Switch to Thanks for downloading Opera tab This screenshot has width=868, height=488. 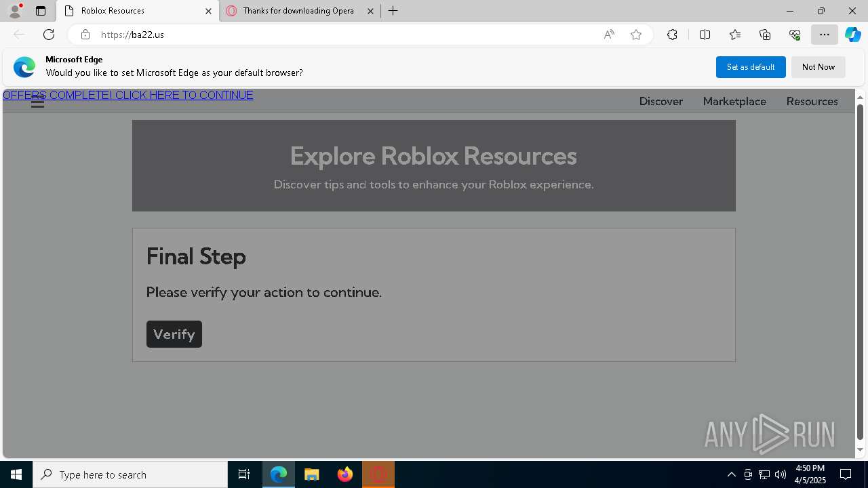[x=300, y=11]
